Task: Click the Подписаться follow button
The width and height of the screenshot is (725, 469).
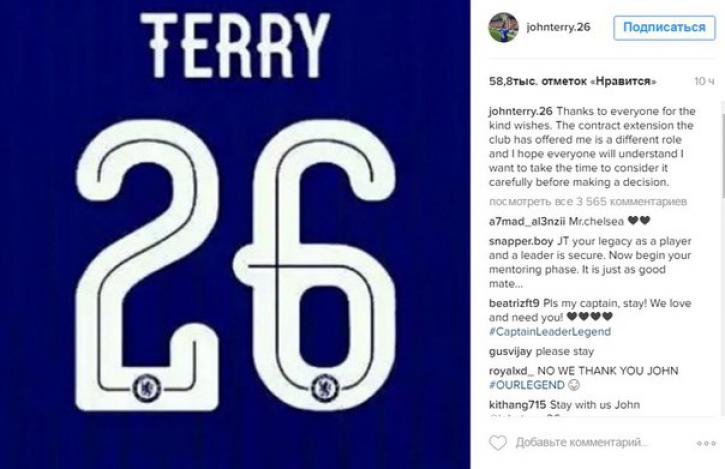Action: 664,28
